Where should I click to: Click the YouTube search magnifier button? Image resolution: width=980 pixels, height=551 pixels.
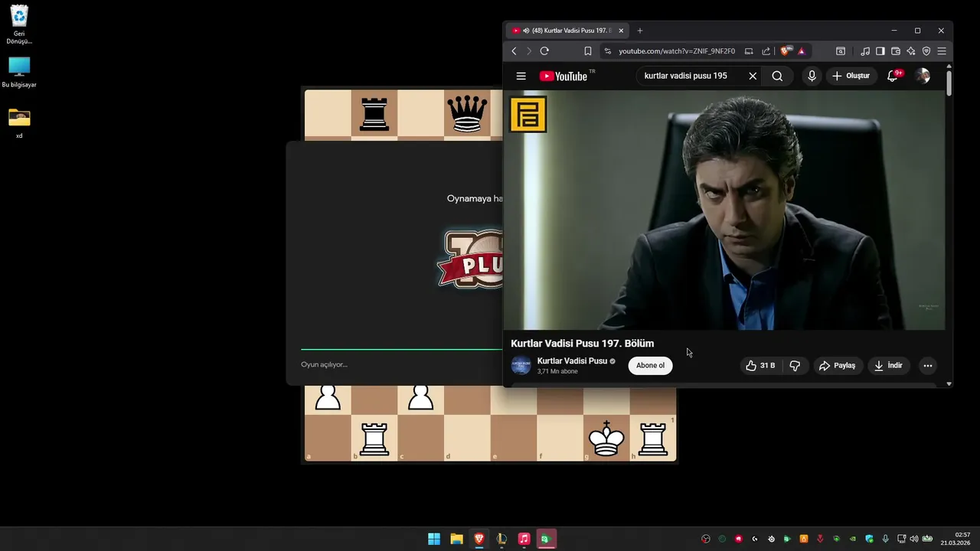tap(777, 76)
